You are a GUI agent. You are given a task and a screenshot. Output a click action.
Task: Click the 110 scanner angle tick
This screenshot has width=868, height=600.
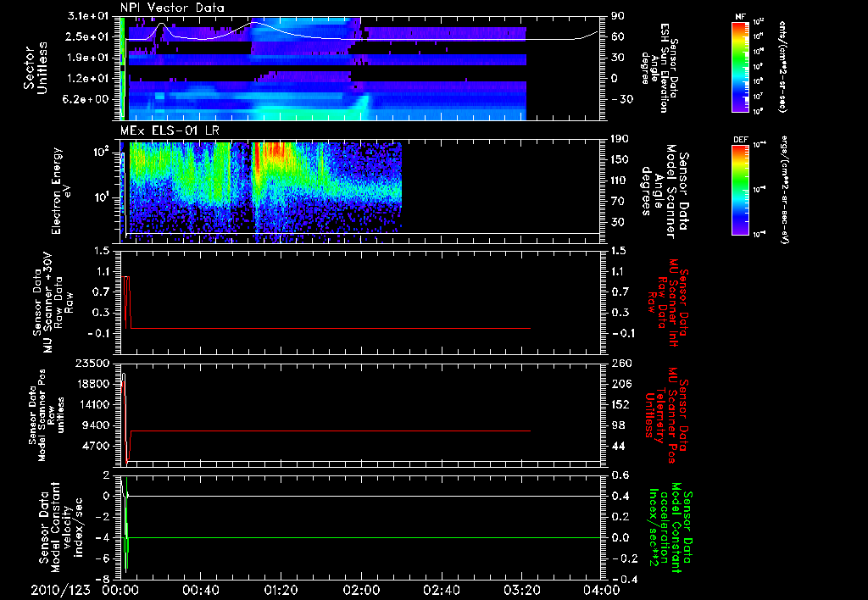(x=620, y=181)
